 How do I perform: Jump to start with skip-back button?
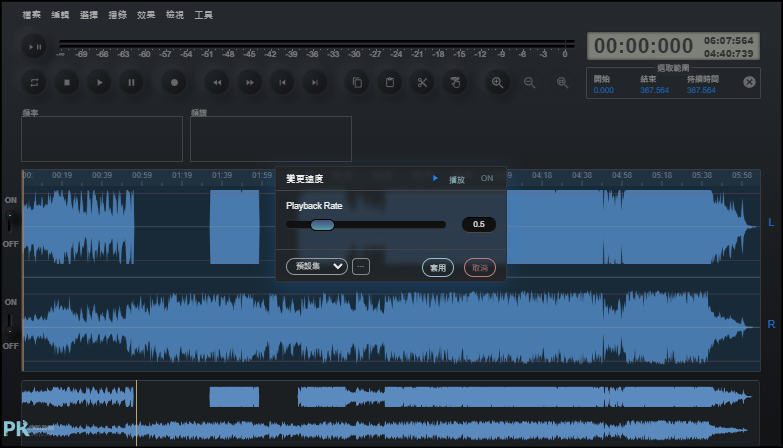pyautogui.click(x=283, y=82)
